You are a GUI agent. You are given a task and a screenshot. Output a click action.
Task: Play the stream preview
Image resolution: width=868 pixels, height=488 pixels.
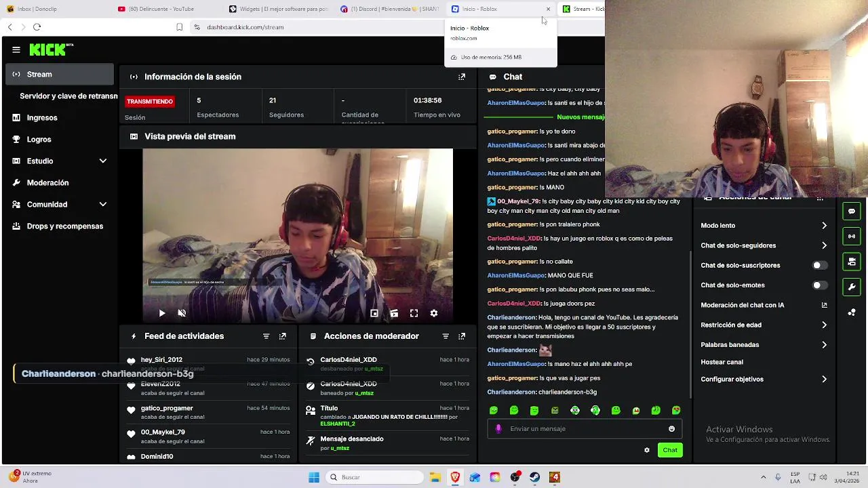coord(161,313)
